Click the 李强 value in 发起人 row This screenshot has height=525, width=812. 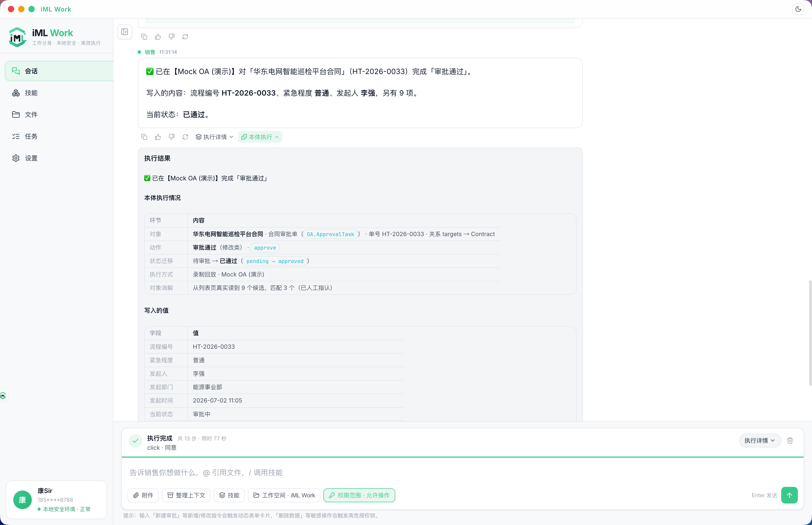pyautogui.click(x=199, y=374)
